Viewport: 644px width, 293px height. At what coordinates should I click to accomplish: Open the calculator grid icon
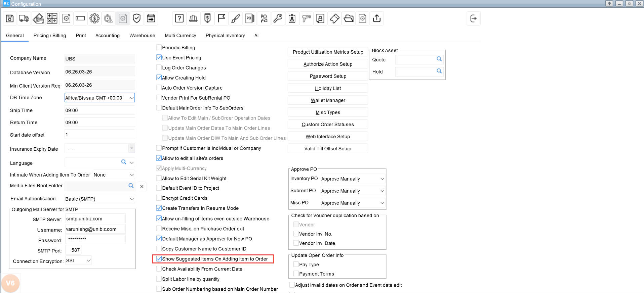[52, 18]
